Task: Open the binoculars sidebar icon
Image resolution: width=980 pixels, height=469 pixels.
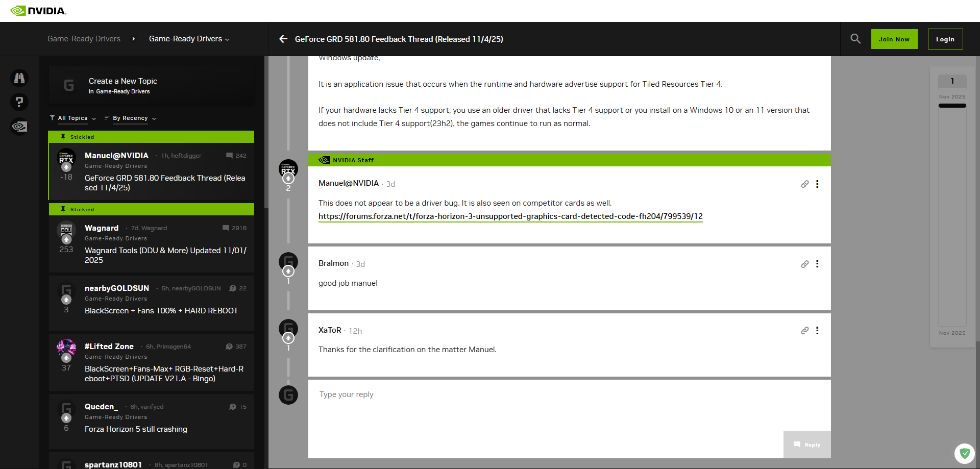Action: [19, 78]
